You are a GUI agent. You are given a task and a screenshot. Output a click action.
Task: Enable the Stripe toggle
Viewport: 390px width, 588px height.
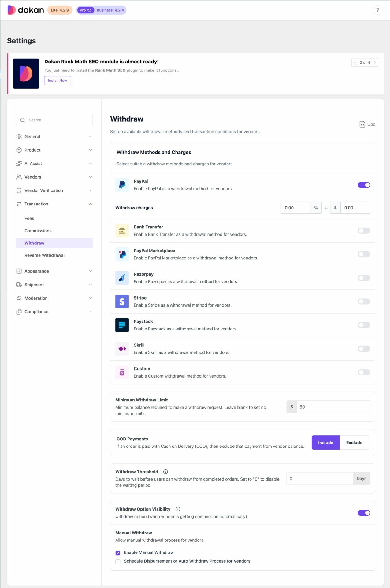364,301
